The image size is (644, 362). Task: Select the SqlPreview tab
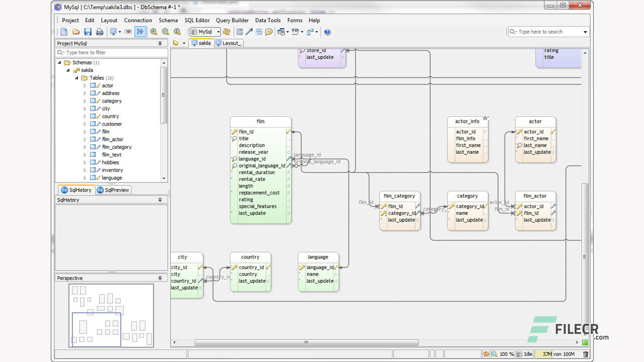[113, 190]
